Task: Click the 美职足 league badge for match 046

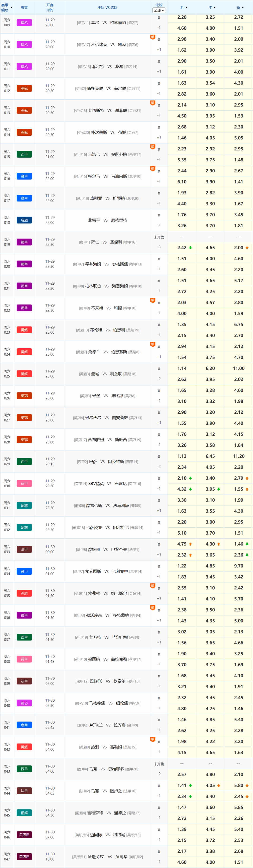Action: pyautogui.click(x=24, y=835)
